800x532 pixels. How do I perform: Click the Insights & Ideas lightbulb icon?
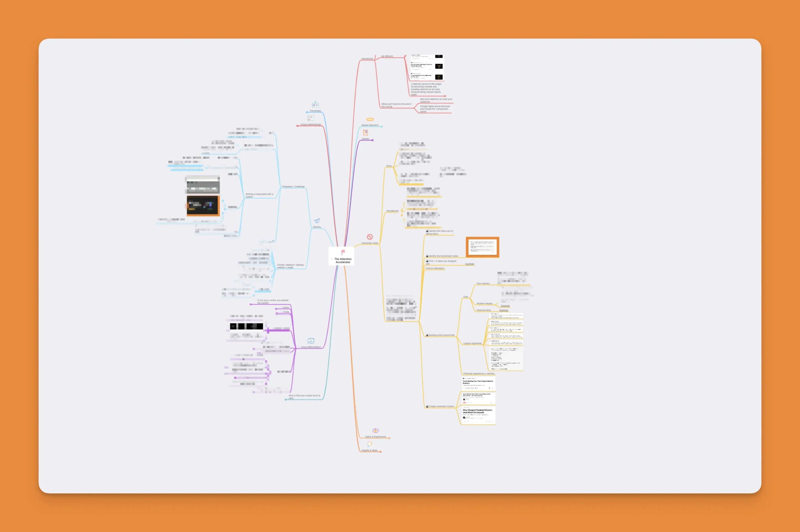[x=370, y=444]
